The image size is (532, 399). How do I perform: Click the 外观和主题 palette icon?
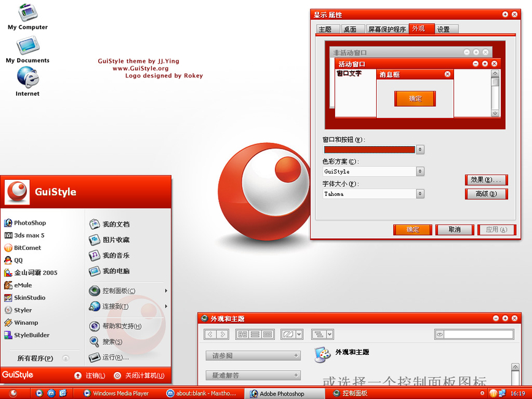click(322, 355)
